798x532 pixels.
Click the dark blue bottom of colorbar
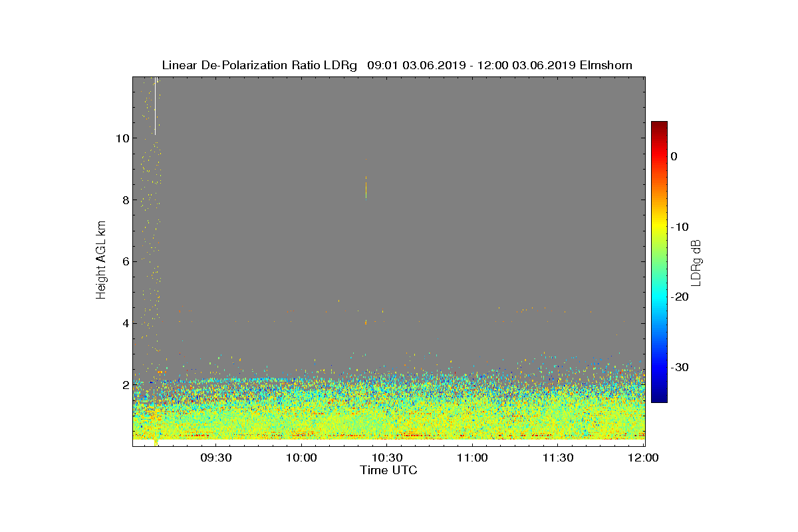point(659,398)
